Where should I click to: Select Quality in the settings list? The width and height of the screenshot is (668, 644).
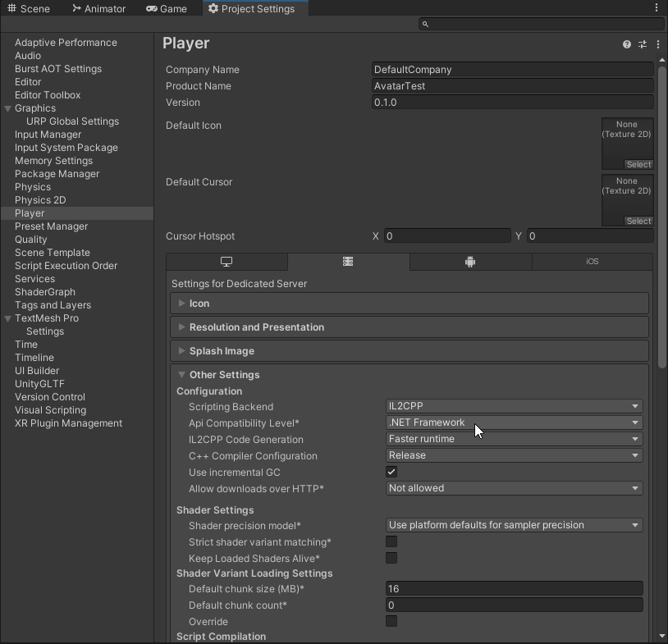tap(31, 240)
